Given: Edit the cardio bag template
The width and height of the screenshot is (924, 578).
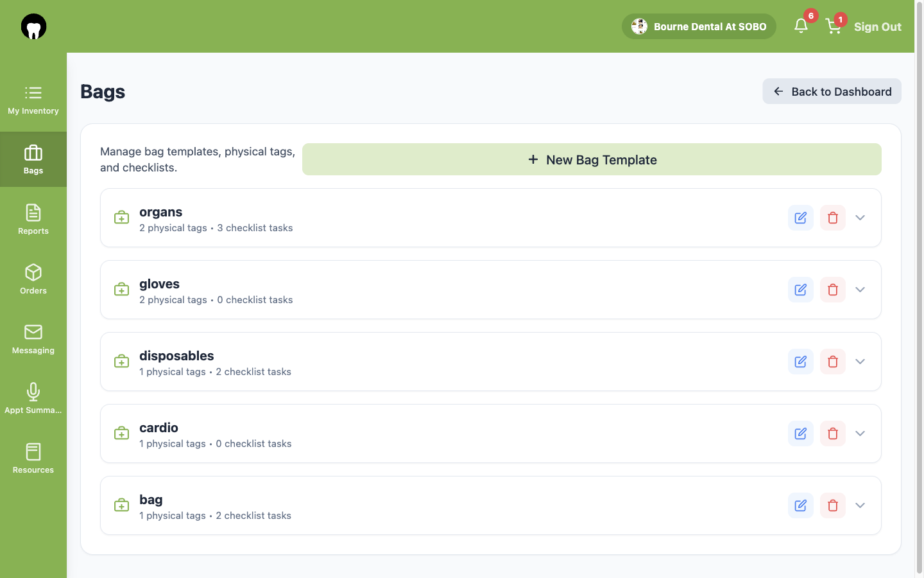Looking at the screenshot, I should pos(801,433).
